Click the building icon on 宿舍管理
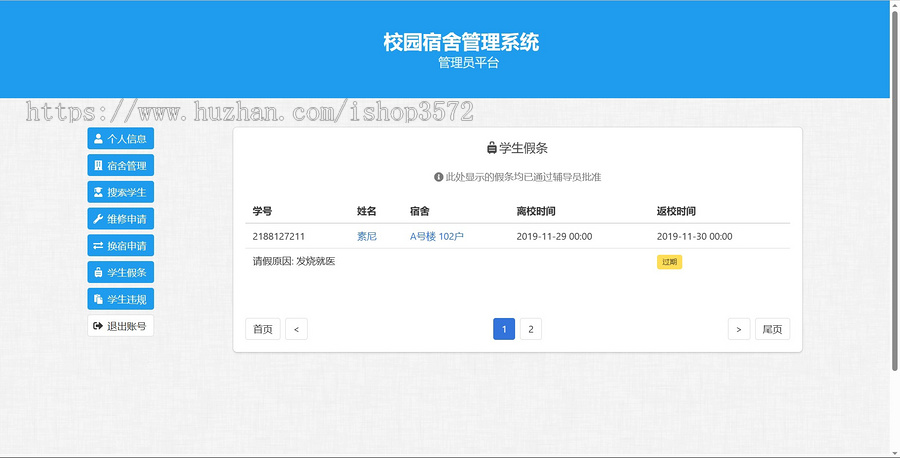 (98, 165)
